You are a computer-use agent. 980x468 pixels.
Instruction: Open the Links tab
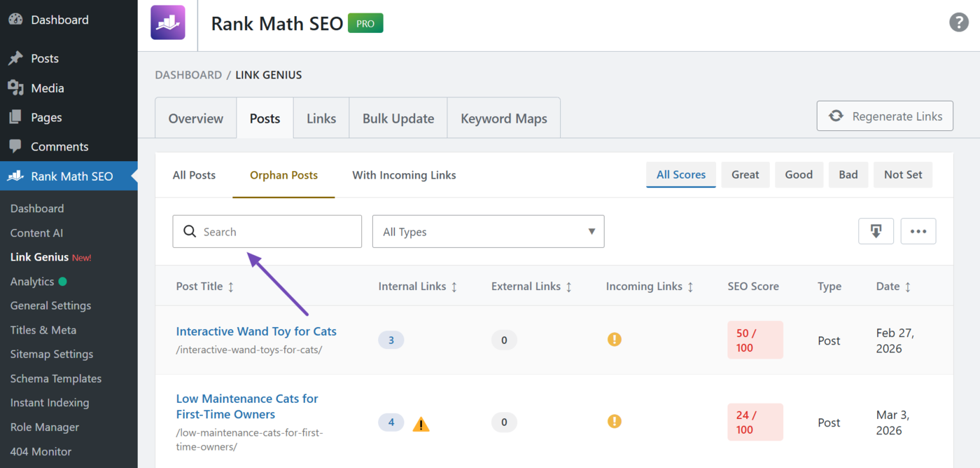[321, 118]
